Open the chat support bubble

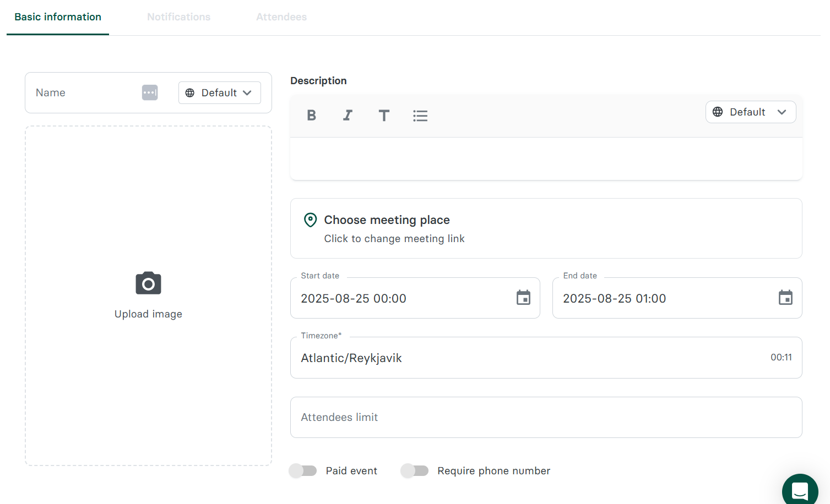pos(800,490)
